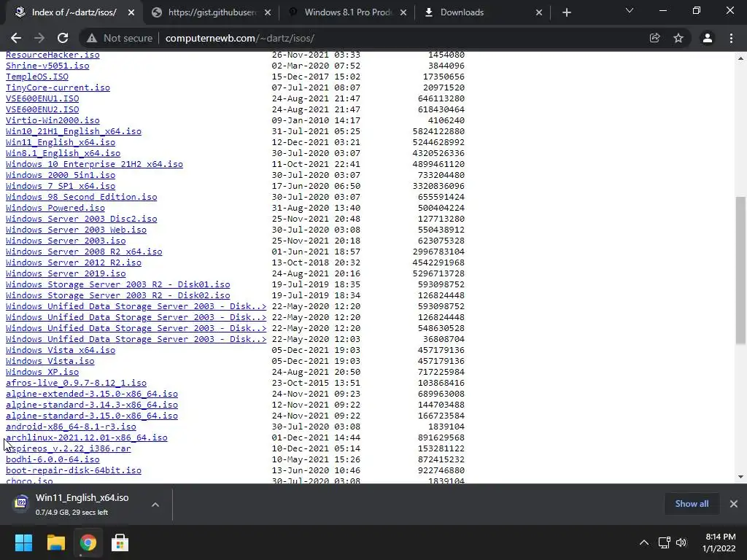Go back to the previous page
Screen dimensions: 747x560
tap(16, 38)
